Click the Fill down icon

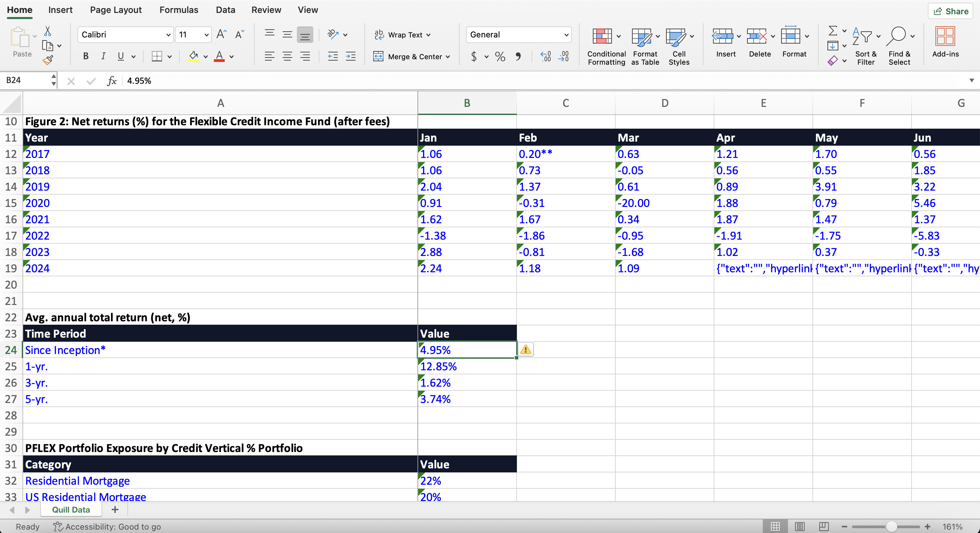tap(833, 46)
